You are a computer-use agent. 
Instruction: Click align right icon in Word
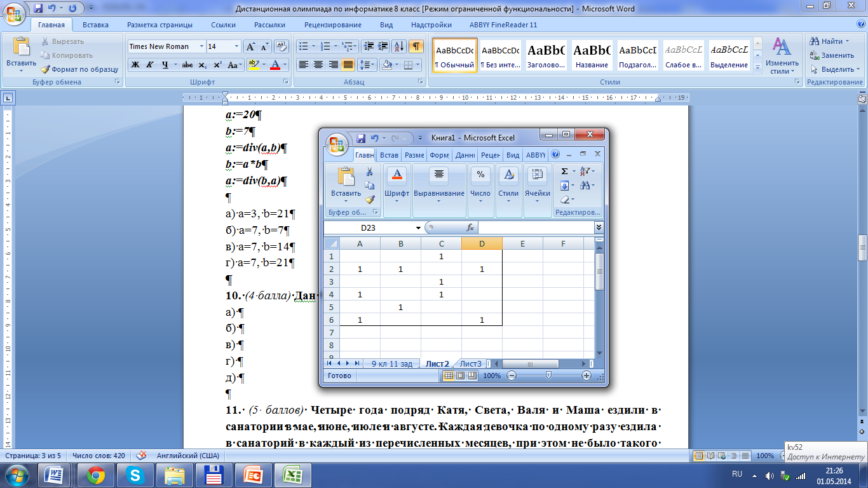click(x=333, y=65)
